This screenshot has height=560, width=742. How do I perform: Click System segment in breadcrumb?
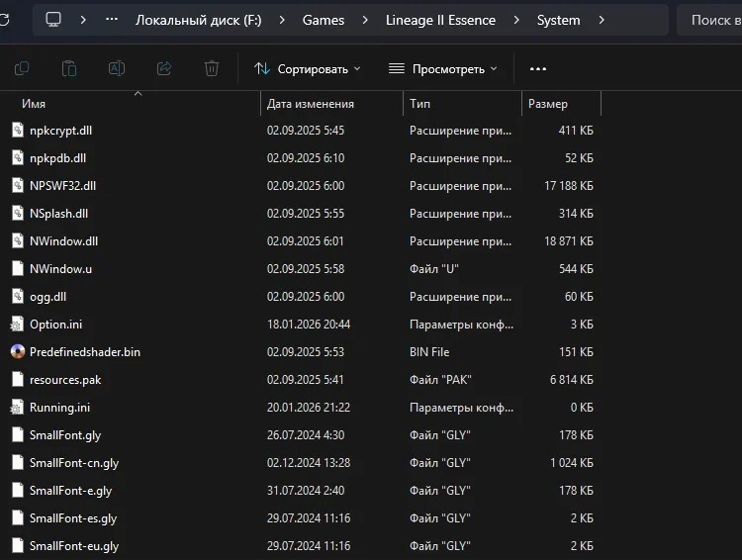[x=558, y=20]
